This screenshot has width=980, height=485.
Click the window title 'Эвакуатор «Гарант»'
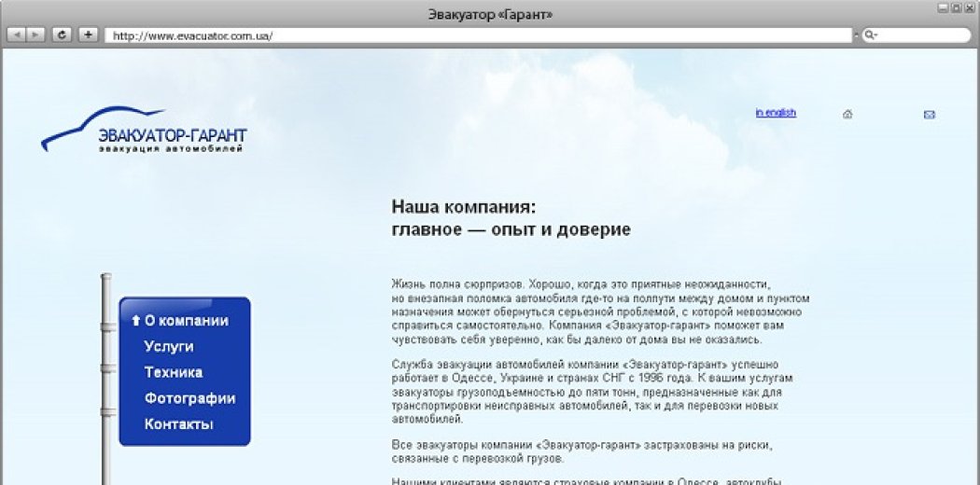coord(489,13)
